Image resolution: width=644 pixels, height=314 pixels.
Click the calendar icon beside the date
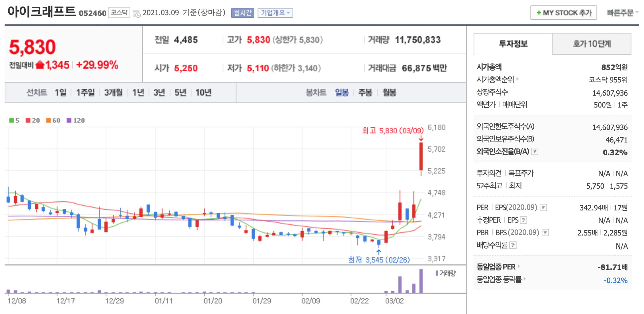[x=136, y=14]
